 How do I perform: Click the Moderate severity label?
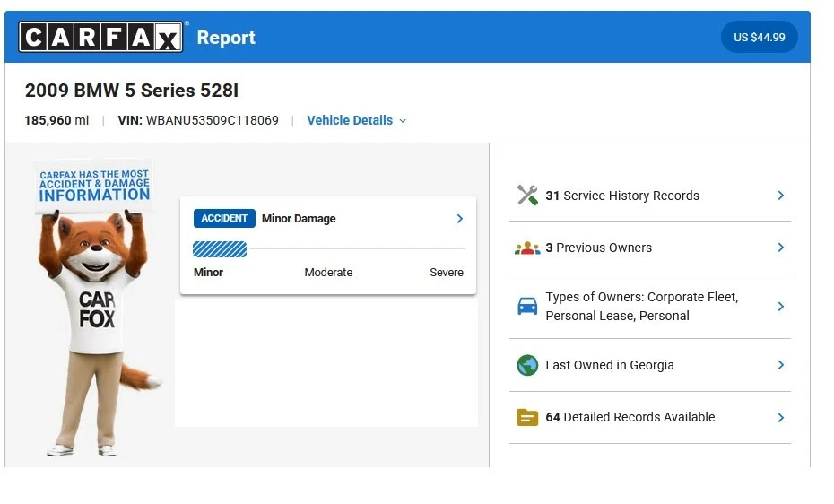328,273
